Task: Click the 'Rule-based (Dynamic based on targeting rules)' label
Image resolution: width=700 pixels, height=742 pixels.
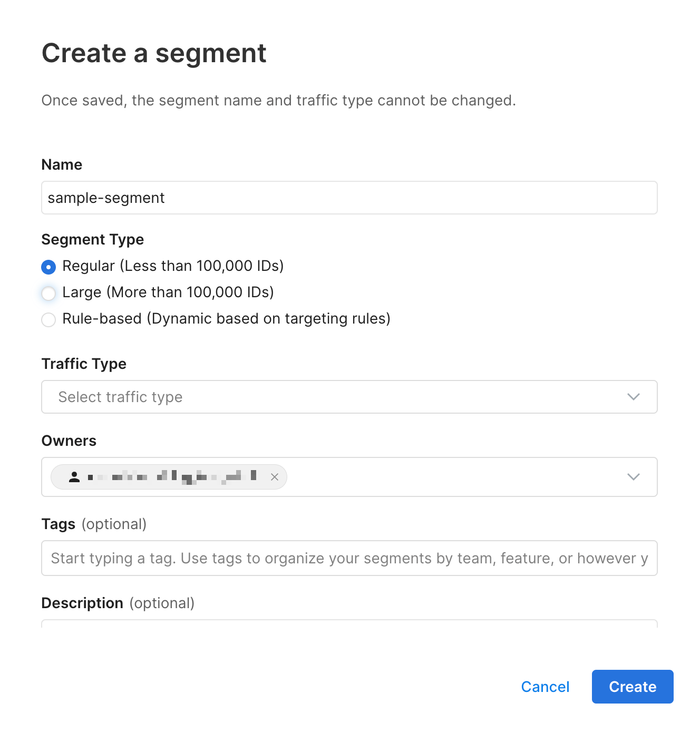Action: pos(226,319)
